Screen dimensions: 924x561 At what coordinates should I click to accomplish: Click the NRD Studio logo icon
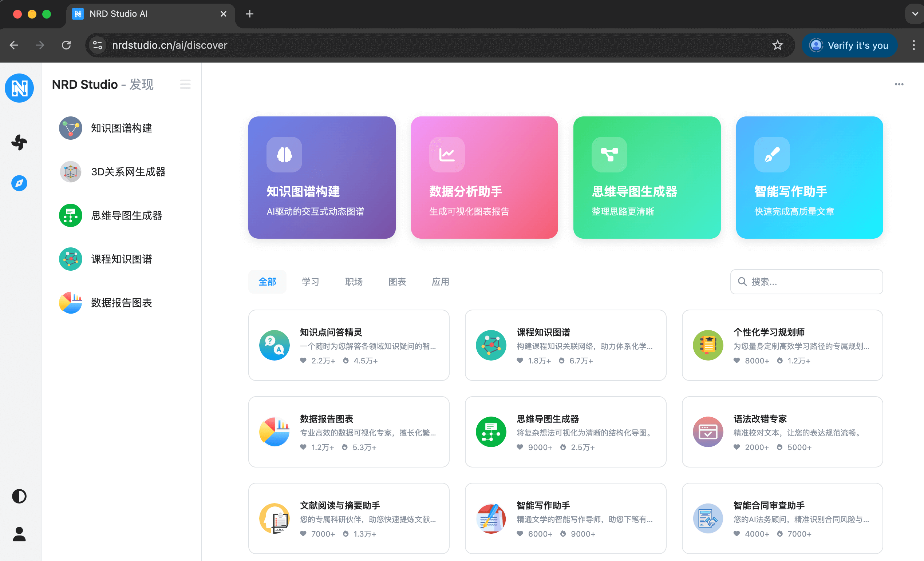click(x=19, y=88)
